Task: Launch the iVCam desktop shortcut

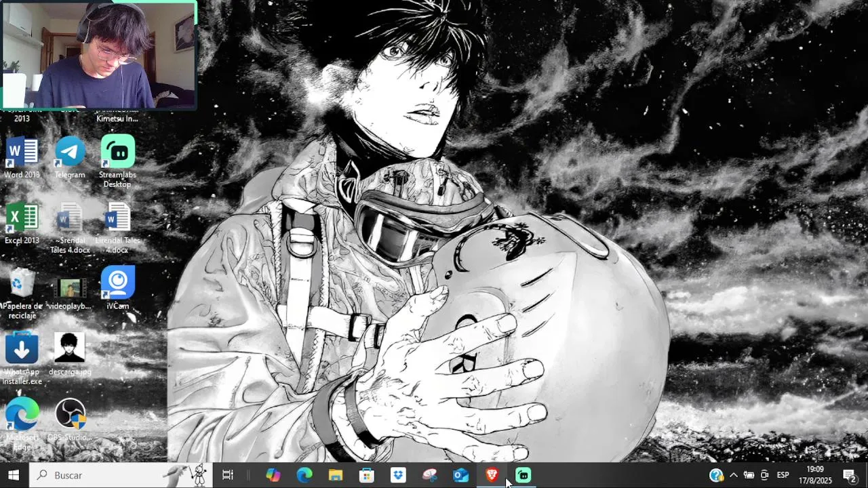Action: pyautogui.click(x=117, y=288)
